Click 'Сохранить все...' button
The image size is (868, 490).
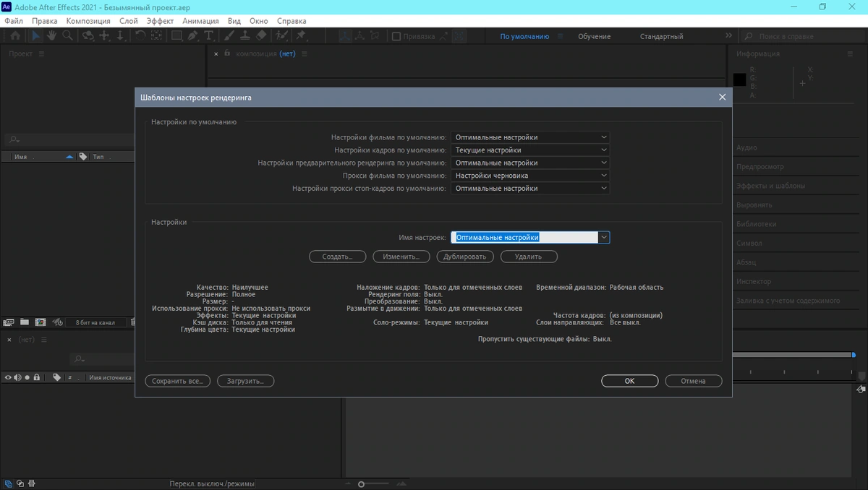(x=178, y=381)
